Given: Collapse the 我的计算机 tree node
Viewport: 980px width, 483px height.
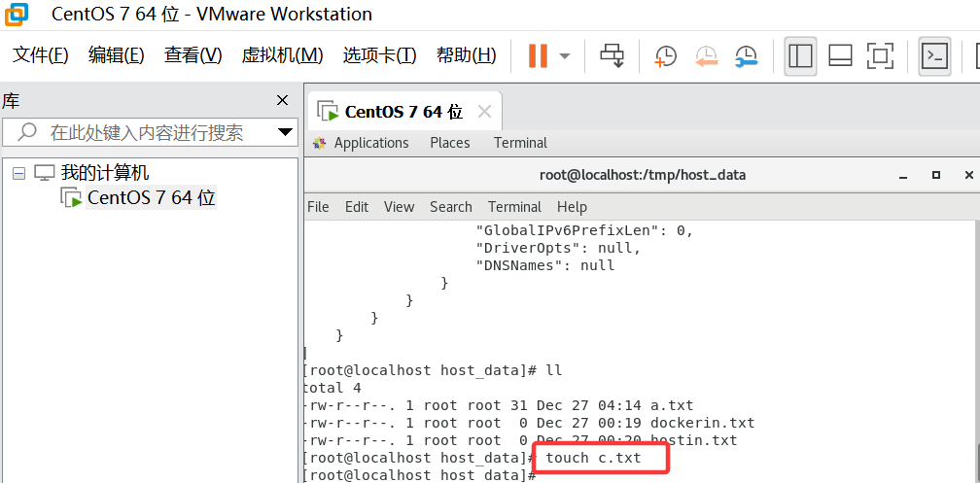Looking at the screenshot, I should pyautogui.click(x=18, y=173).
